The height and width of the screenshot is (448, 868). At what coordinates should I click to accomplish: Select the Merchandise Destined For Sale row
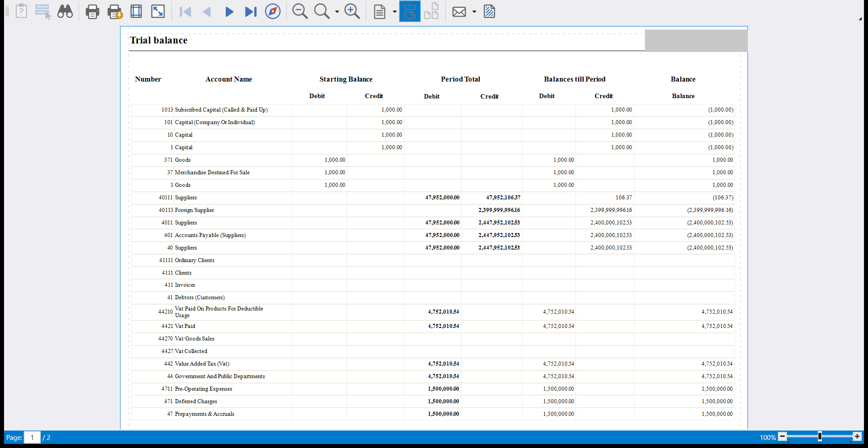[x=433, y=172]
